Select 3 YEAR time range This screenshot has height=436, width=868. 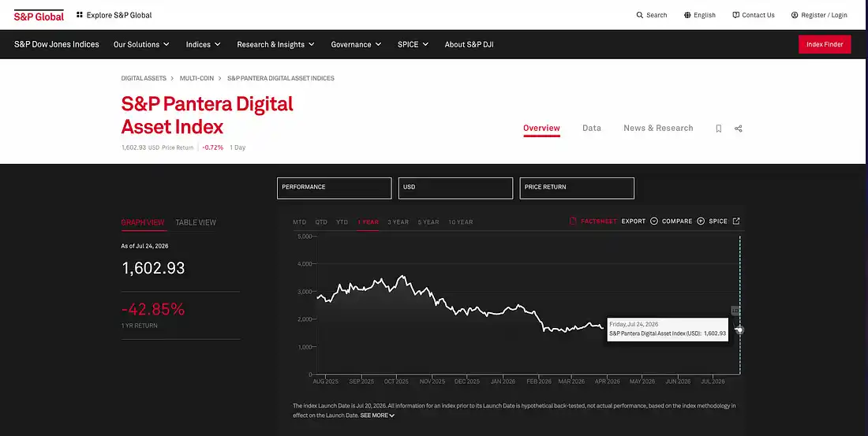(398, 222)
